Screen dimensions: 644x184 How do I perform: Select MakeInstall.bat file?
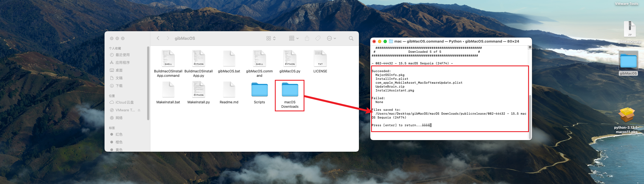(x=168, y=90)
